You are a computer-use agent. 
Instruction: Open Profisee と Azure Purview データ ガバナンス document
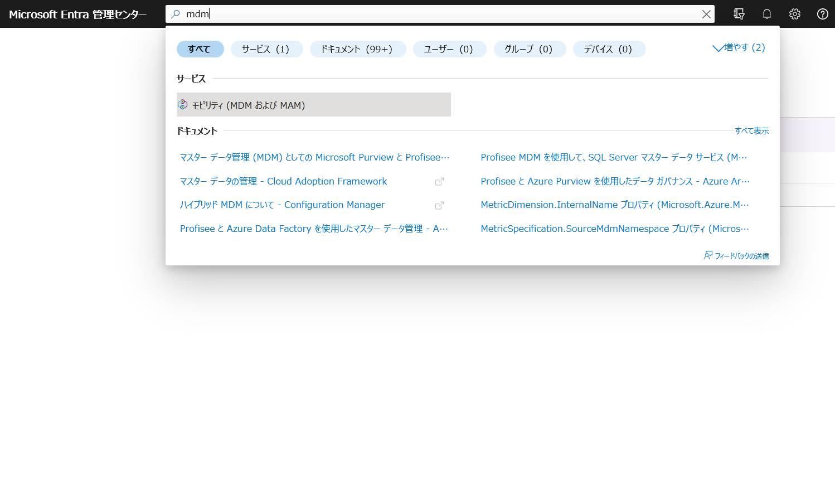(x=615, y=181)
